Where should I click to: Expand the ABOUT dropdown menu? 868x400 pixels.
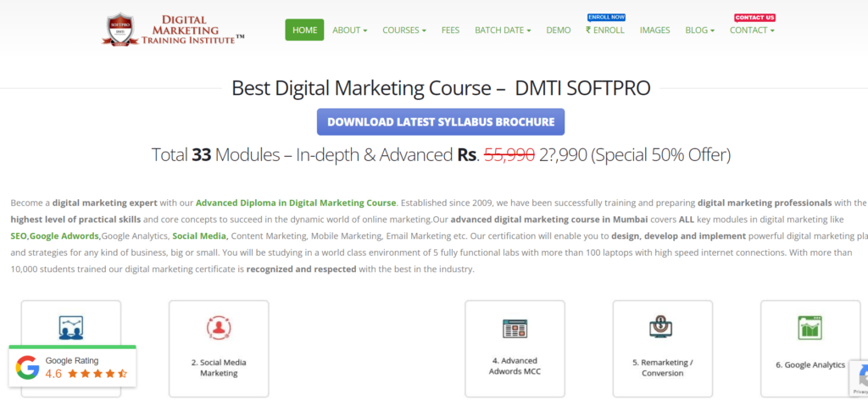[x=350, y=31]
